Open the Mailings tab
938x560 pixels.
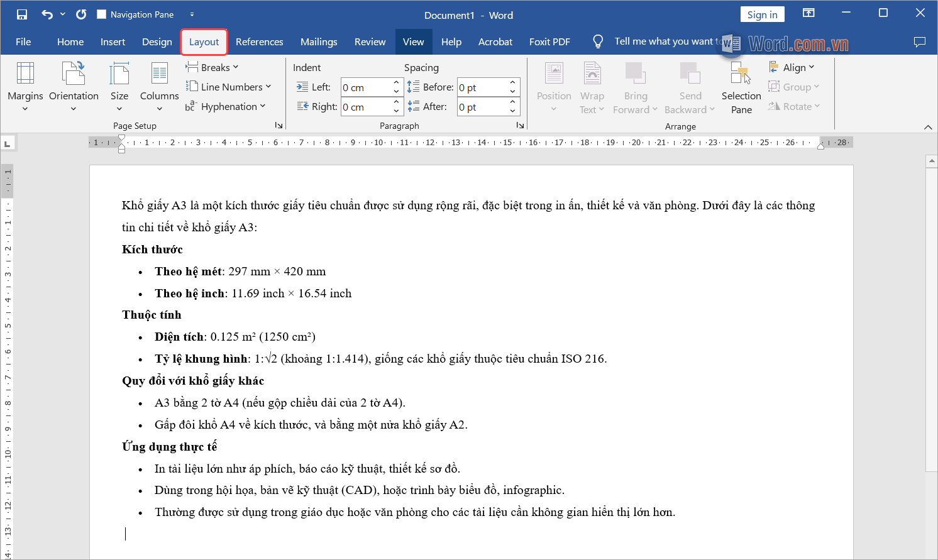point(319,41)
